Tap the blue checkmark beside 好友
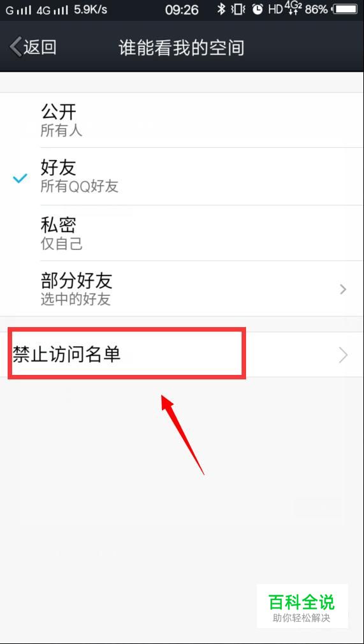 coord(20,179)
